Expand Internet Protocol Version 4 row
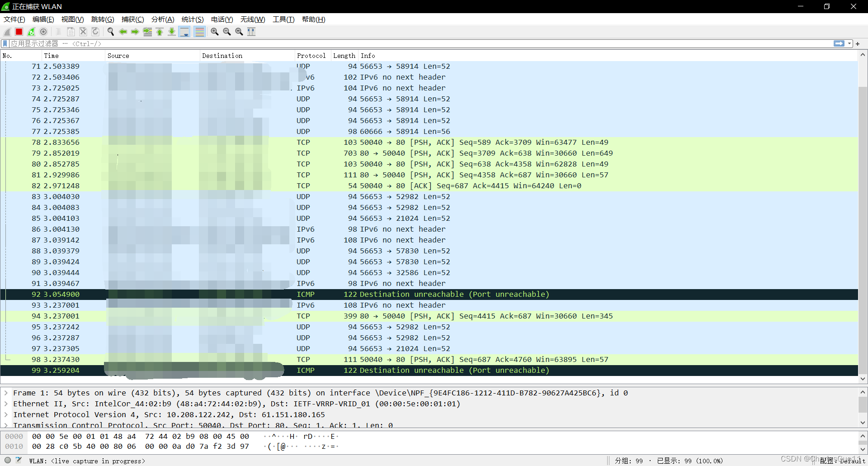868x466 pixels. [x=6, y=414]
